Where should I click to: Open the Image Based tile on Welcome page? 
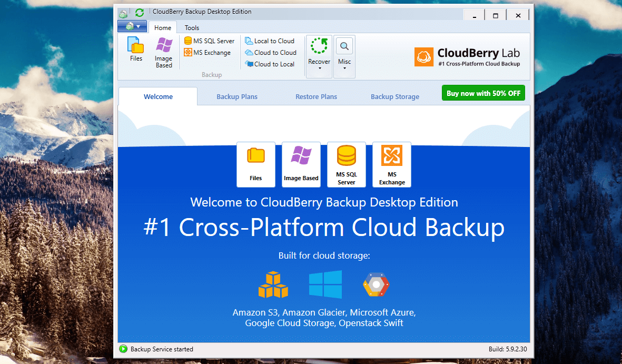(301, 164)
